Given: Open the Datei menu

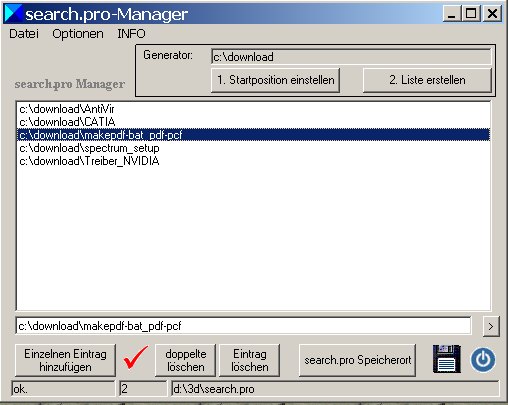Looking at the screenshot, I should pos(24,34).
